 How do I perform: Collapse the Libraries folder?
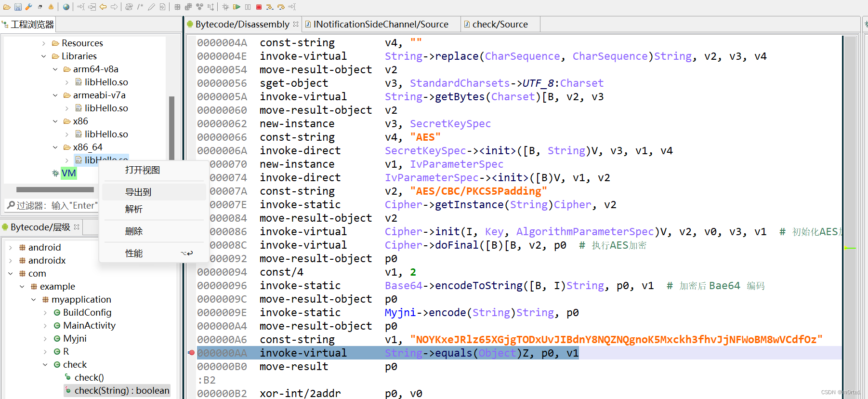tap(44, 56)
